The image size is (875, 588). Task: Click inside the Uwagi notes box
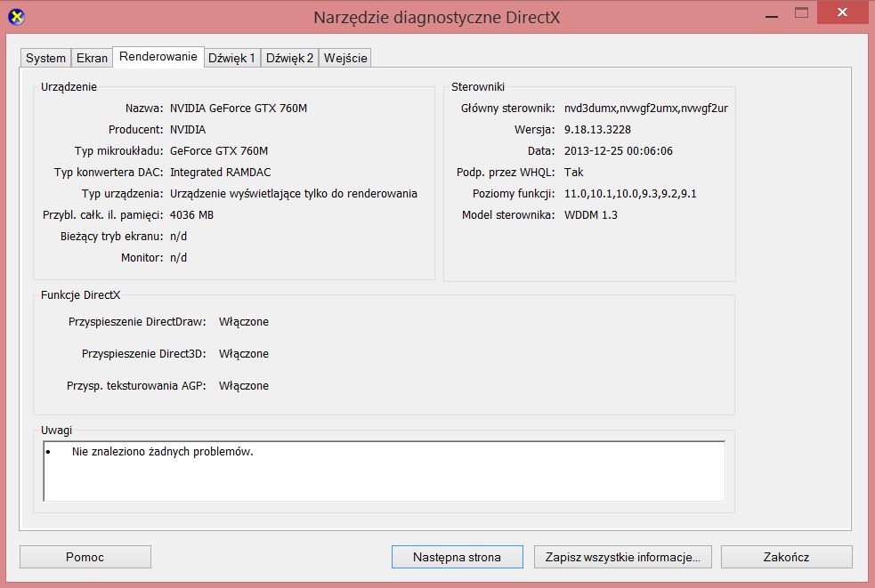click(x=384, y=471)
